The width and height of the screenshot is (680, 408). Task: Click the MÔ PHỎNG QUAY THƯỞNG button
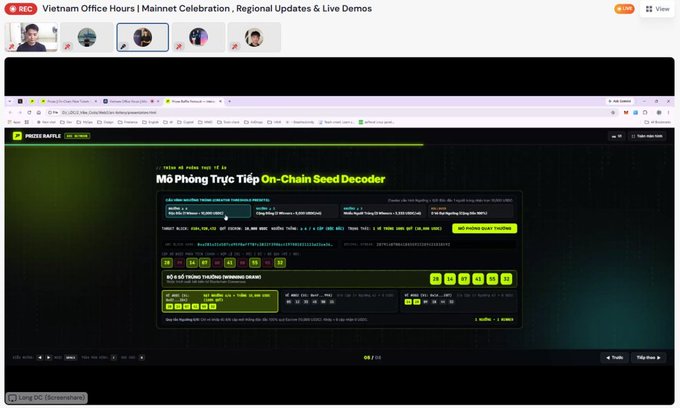484,228
